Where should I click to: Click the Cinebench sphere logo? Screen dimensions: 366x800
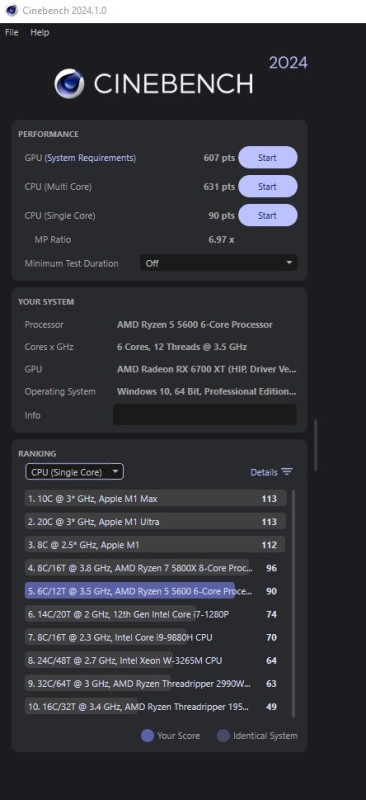(x=69, y=84)
